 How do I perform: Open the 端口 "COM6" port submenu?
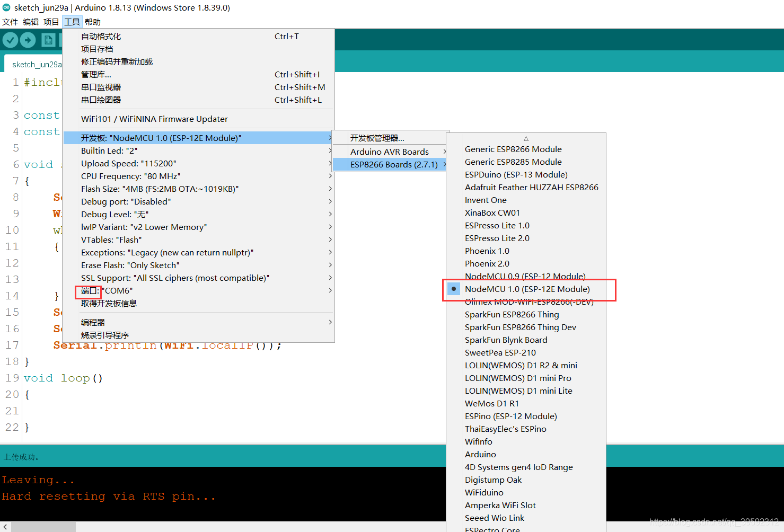pos(198,290)
